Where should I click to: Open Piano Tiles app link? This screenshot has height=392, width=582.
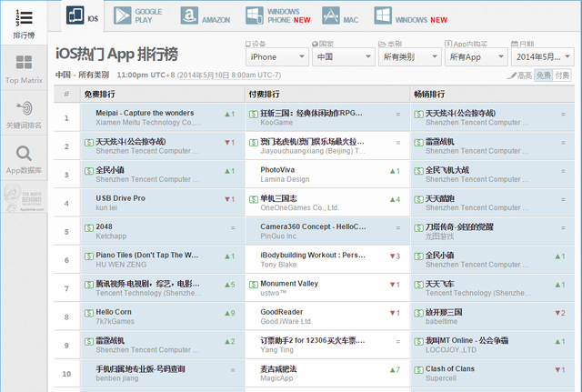pyautogui.click(x=147, y=255)
